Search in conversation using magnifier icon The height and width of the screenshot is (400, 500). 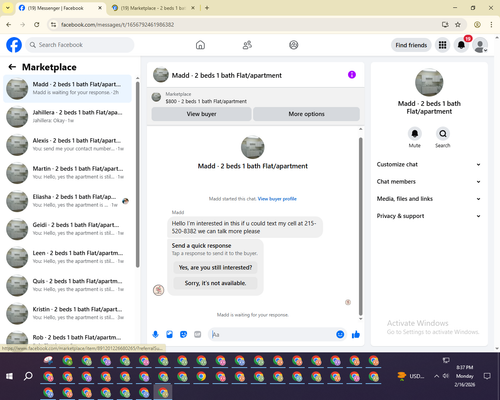pos(443,134)
